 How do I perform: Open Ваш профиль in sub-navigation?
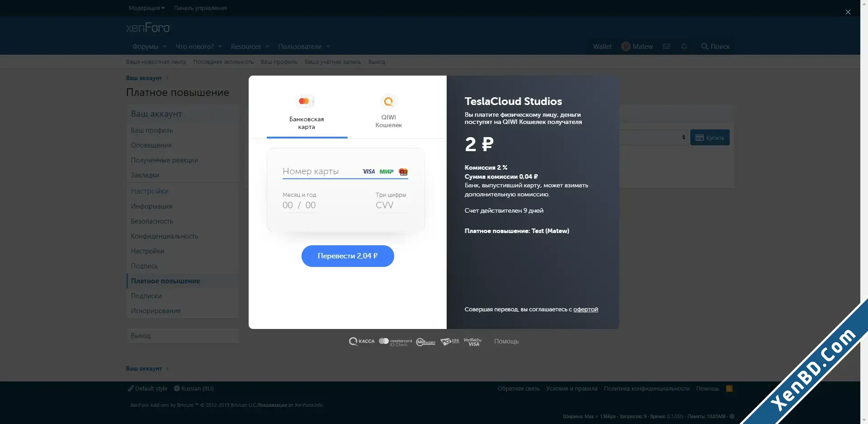pos(279,62)
